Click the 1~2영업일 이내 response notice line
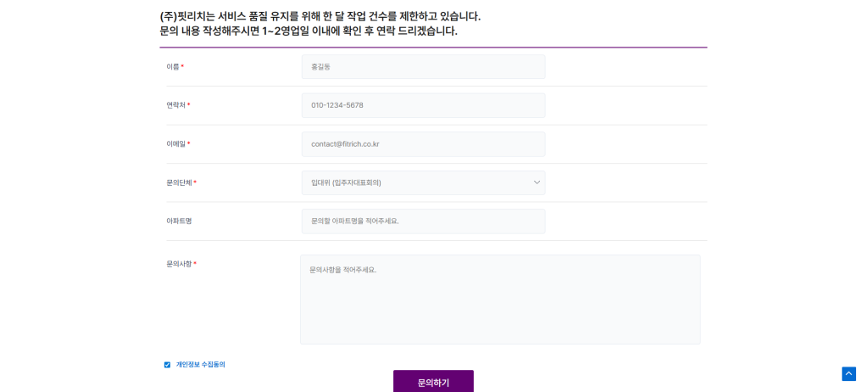This screenshot has width=868, height=392. pos(309,31)
